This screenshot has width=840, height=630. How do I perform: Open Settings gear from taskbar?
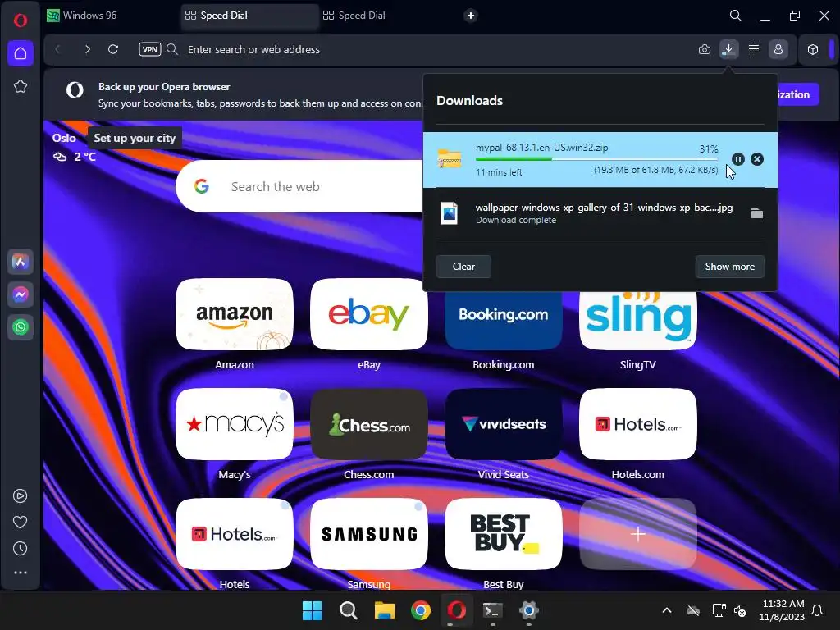(x=529, y=610)
